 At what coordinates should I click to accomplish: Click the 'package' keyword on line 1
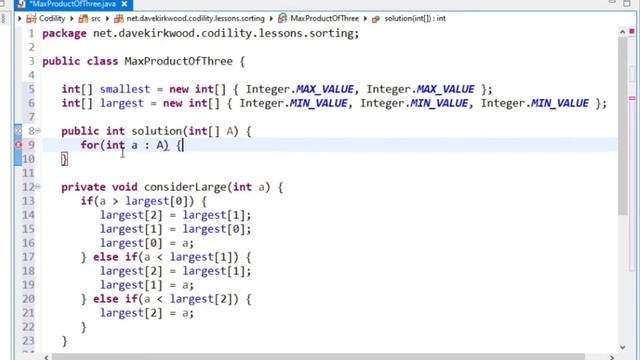[x=64, y=33]
